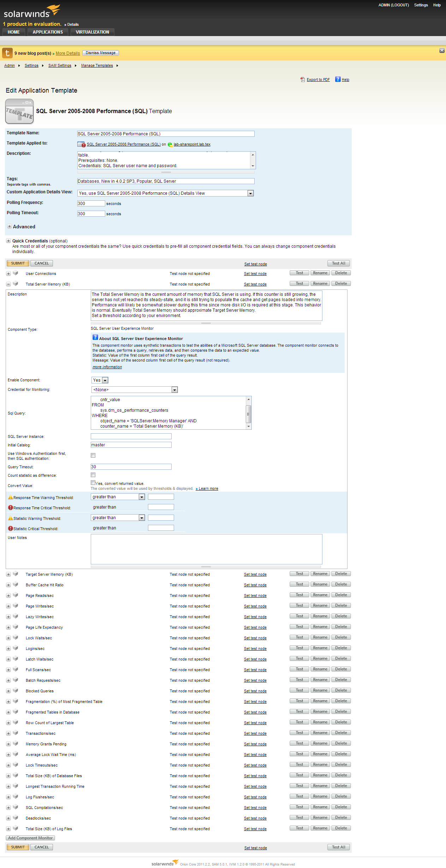Click the cube icon beside Memory Grants Pending
Viewport: 446px width, 868px height.
(x=16, y=743)
